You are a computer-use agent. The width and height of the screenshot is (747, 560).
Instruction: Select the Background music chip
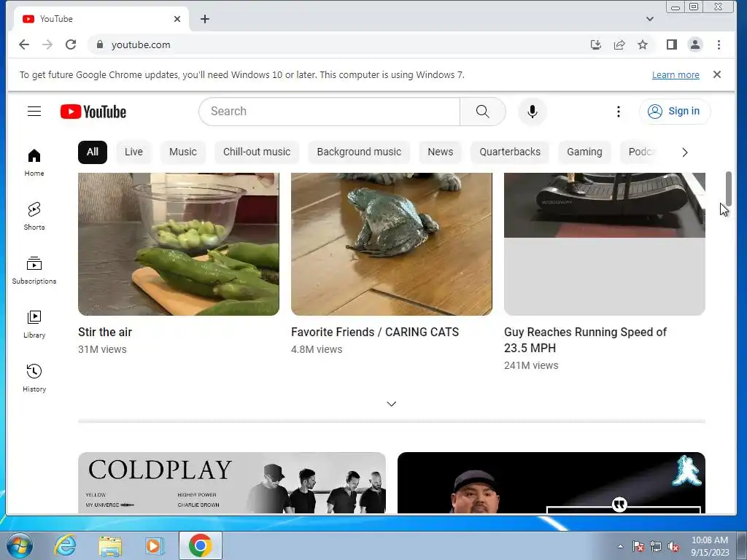click(x=359, y=152)
